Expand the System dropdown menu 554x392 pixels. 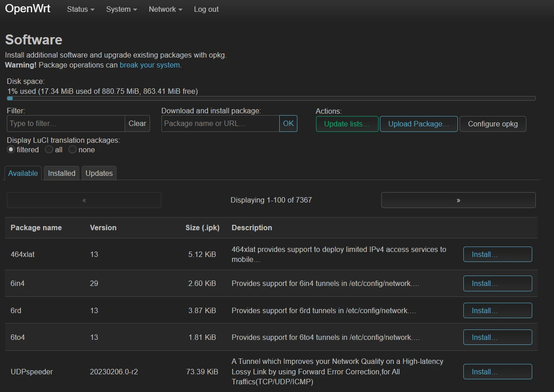(121, 9)
